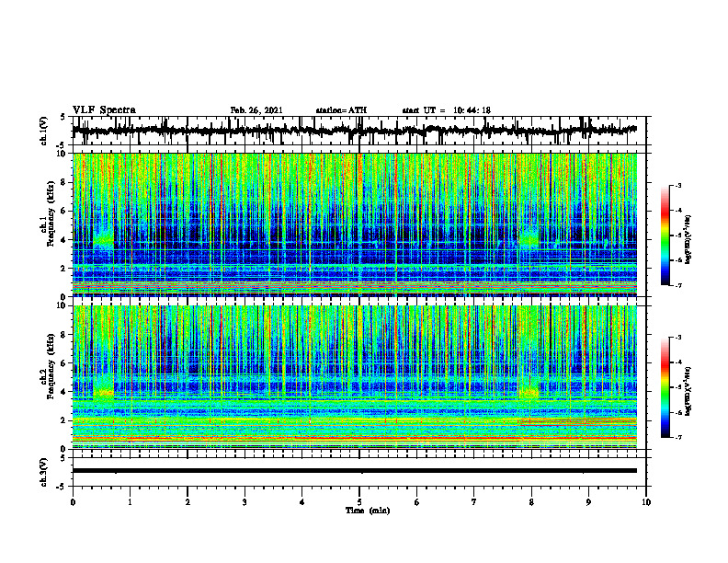This screenshot has width=728, height=563.
Task: Click the "5" tick on ch.1(V) axis
Action: tap(63, 117)
